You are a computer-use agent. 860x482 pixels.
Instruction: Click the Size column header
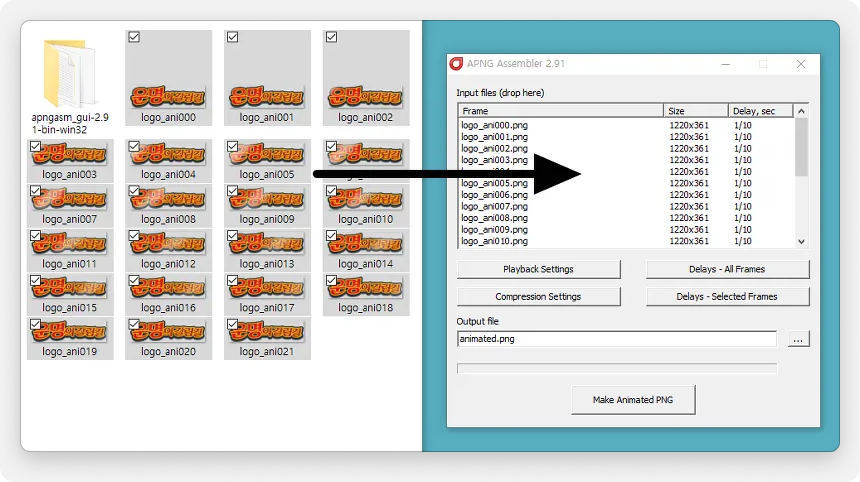tap(695, 111)
